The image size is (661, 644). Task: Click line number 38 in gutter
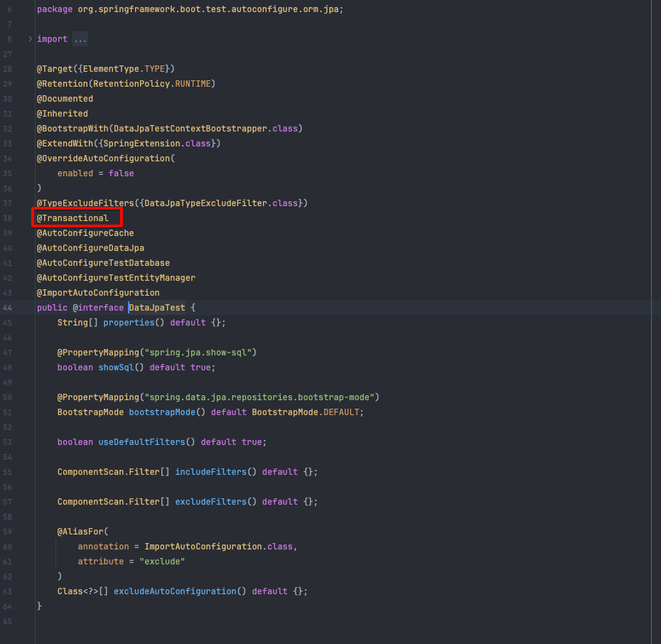click(8, 218)
